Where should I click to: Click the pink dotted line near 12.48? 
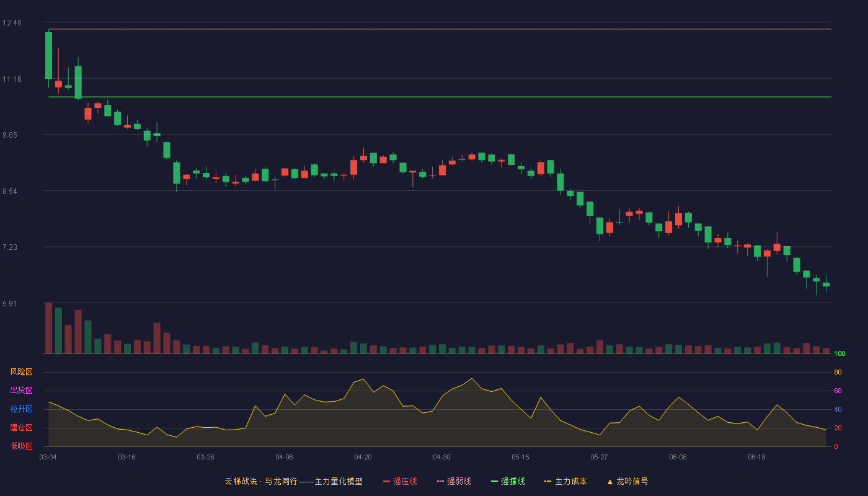click(440, 29)
